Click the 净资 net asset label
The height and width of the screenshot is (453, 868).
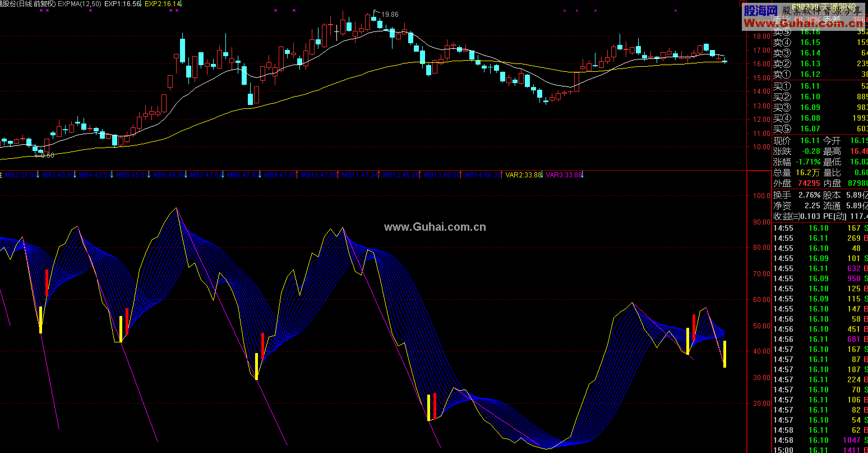point(782,206)
